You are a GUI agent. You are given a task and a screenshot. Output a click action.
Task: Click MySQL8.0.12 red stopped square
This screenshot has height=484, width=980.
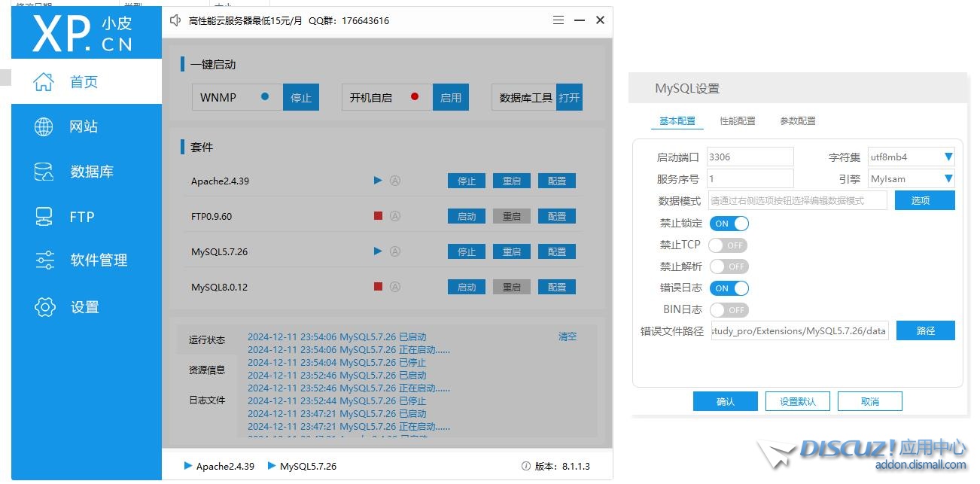point(379,287)
